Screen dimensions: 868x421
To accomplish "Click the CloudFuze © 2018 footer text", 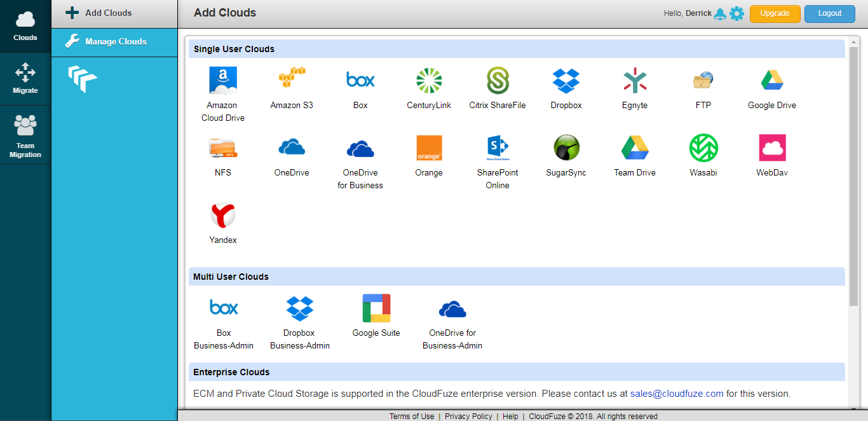I will tap(593, 417).
